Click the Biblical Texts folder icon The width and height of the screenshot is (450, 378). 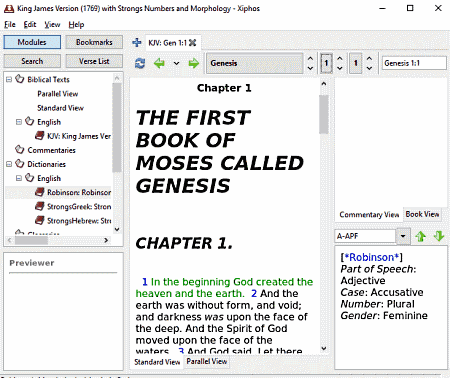point(20,79)
